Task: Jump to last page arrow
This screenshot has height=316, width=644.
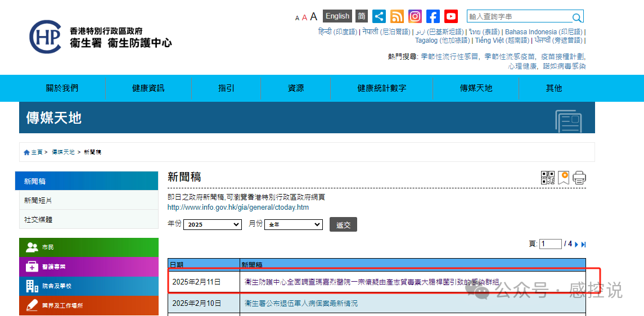Action: [x=584, y=245]
